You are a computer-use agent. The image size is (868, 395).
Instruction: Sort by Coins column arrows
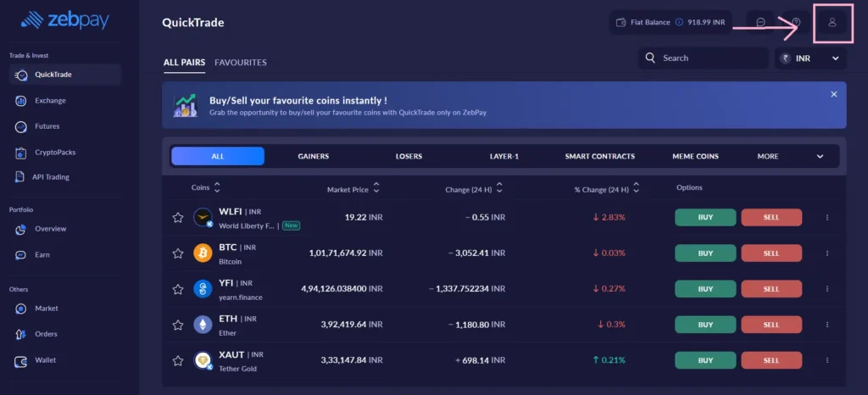coord(217,187)
